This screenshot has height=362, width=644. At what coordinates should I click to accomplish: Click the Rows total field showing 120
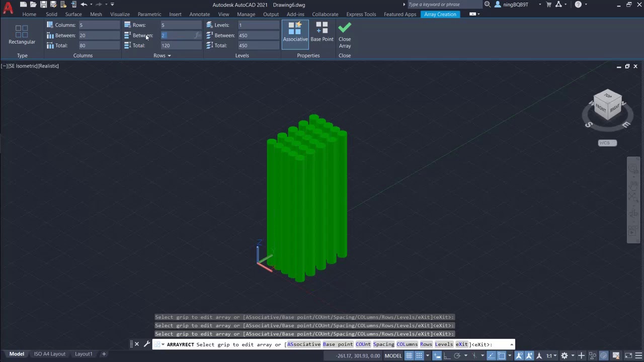point(181,45)
